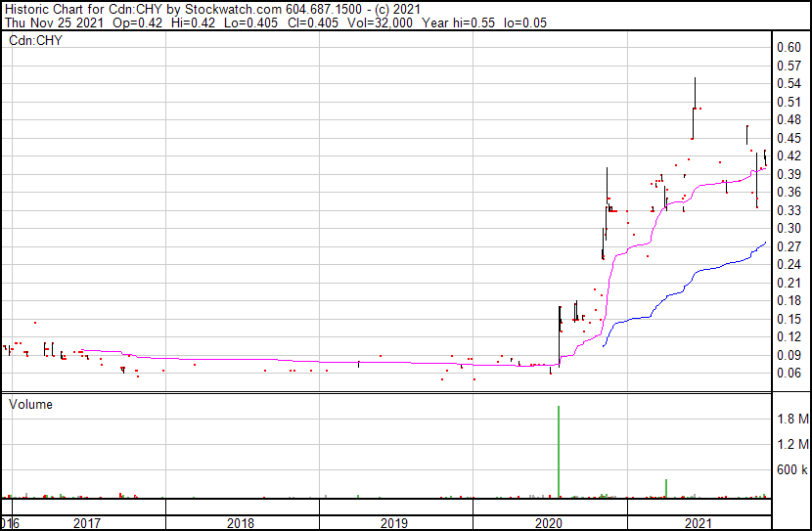Click the 'Cl=0.405' closing value
This screenshot has height=531, width=812.
pos(312,22)
